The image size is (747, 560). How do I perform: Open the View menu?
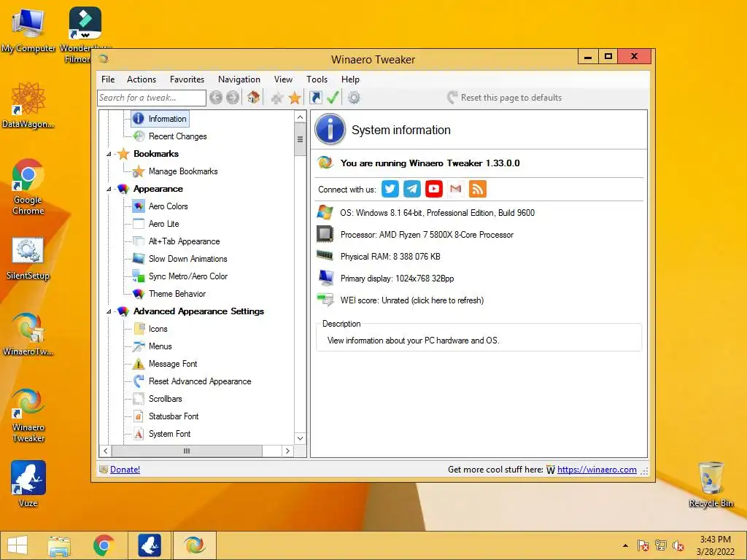click(284, 79)
